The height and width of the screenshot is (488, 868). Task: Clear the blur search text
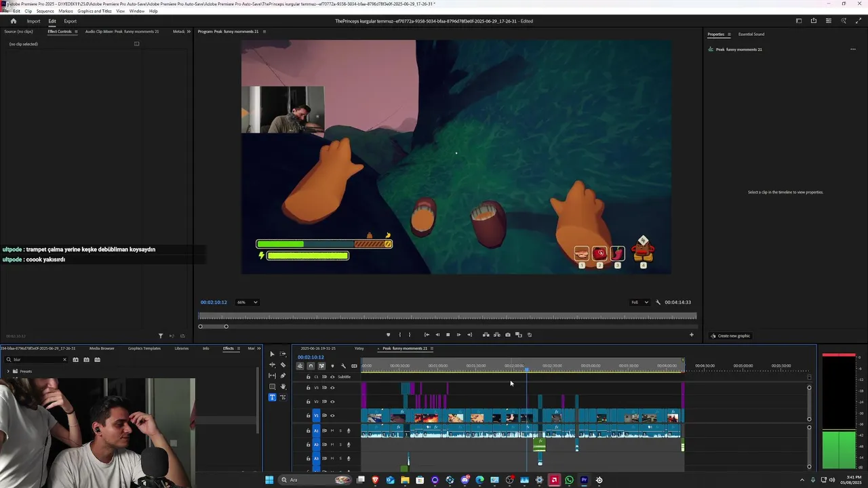pos(64,360)
